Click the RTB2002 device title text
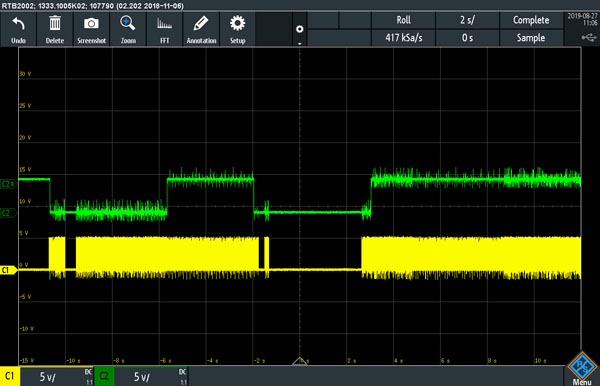Screen dimensions: 600x386 point(93,6)
